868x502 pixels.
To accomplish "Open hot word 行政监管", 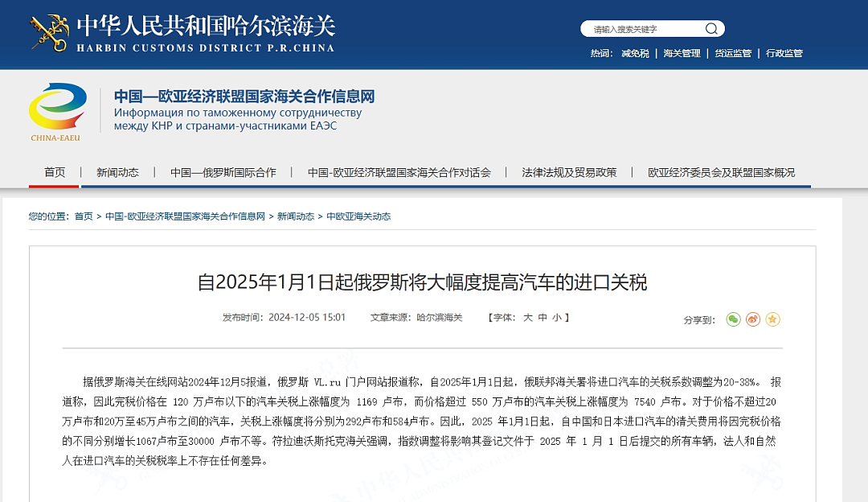I will [x=784, y=53].
